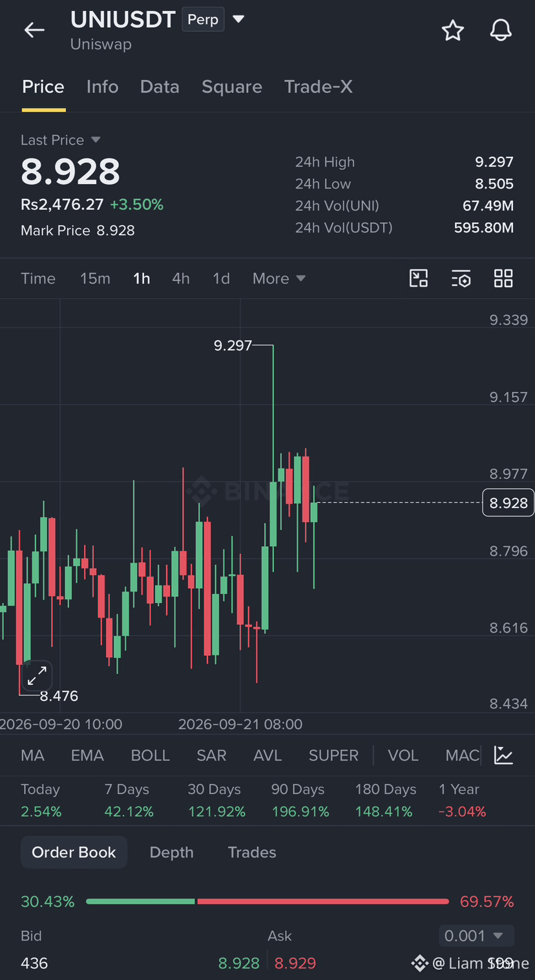The width and height of the screenshot is (535, 980).
Task: Open the Depth view
Action: pos(171,852)
